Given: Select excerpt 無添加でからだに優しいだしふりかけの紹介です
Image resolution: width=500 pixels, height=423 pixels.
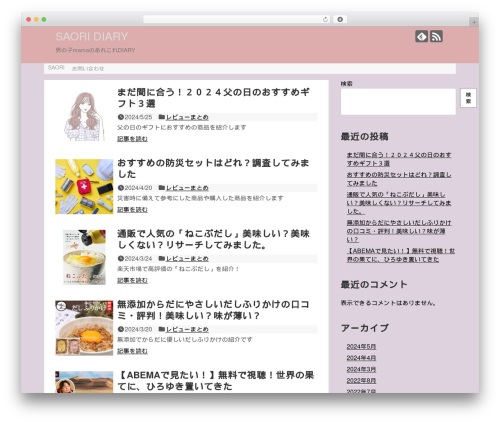Looking at the screenshot, I should click(x=185, y=339).
